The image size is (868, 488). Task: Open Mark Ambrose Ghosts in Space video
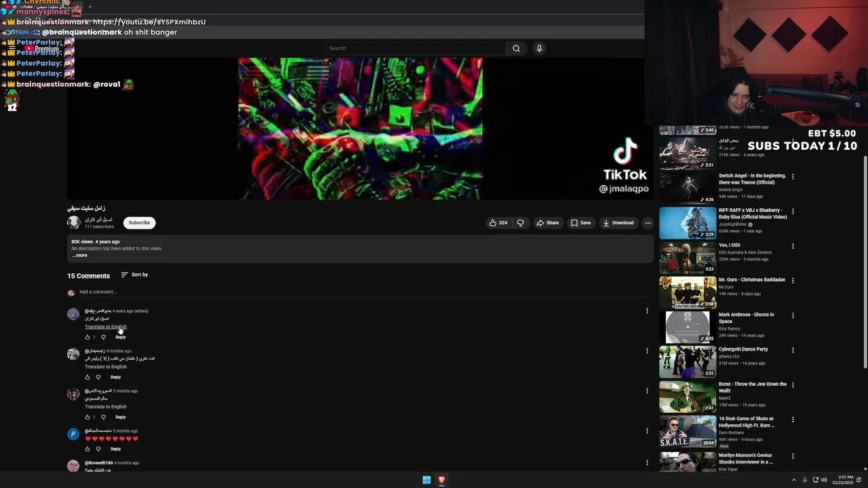(688, 327)
